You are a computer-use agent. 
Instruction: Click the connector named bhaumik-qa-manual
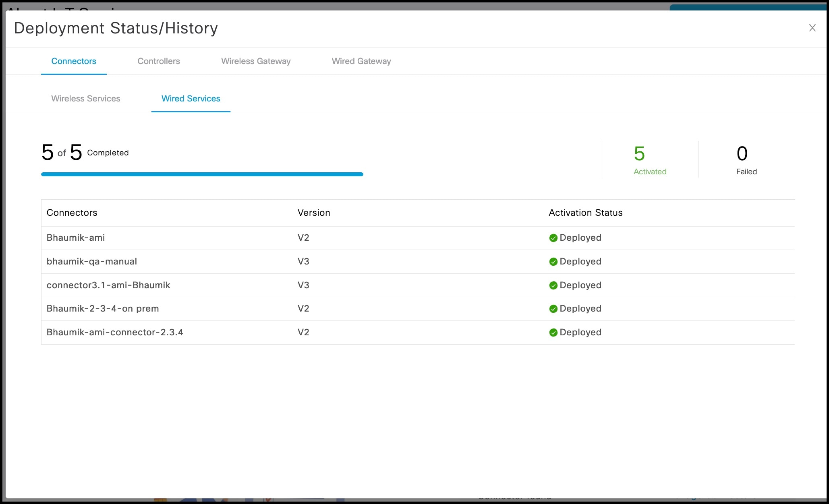(x=92, y=261)
